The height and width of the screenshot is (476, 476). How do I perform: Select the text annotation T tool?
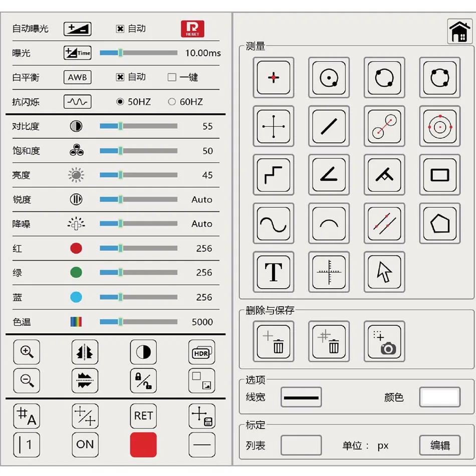tap(274, 272)
